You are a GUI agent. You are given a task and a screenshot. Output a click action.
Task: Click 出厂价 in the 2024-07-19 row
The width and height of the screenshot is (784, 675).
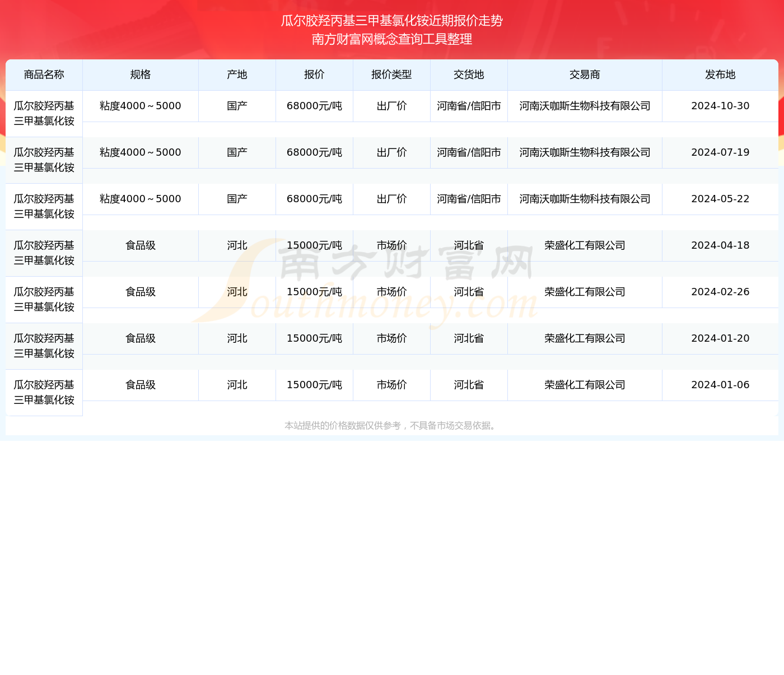[392, 152]
